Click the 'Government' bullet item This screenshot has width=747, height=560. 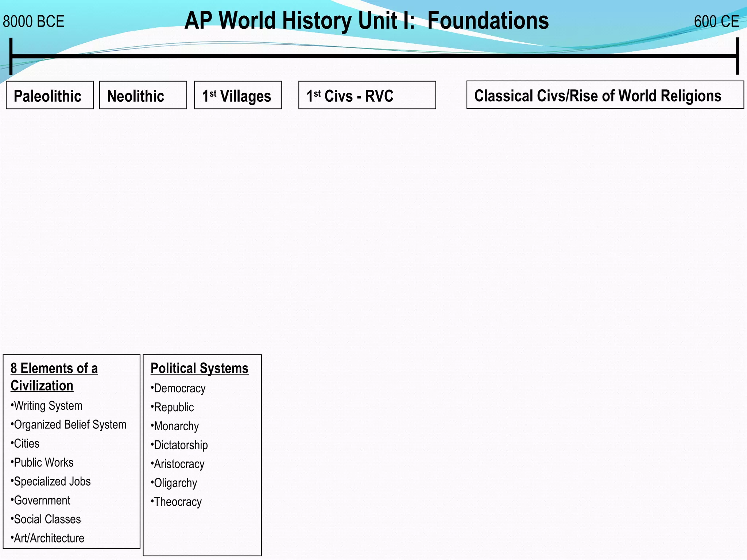40,501
